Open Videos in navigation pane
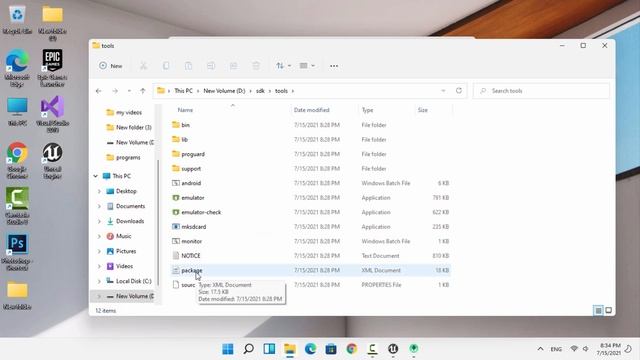Viewport: 640px width, 360px height. tap(120, 266)
